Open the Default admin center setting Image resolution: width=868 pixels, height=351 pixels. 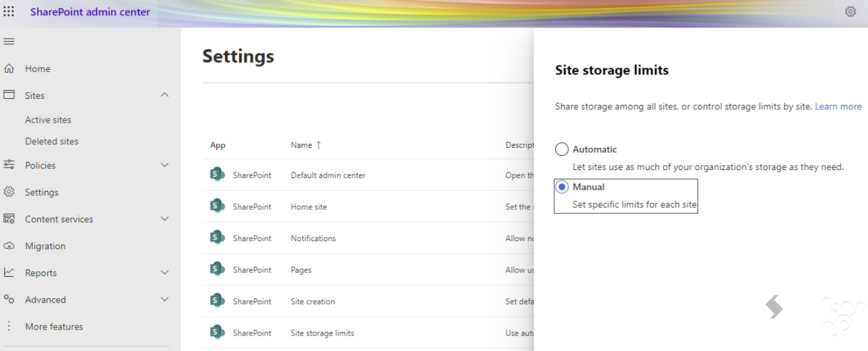point(328,175)
